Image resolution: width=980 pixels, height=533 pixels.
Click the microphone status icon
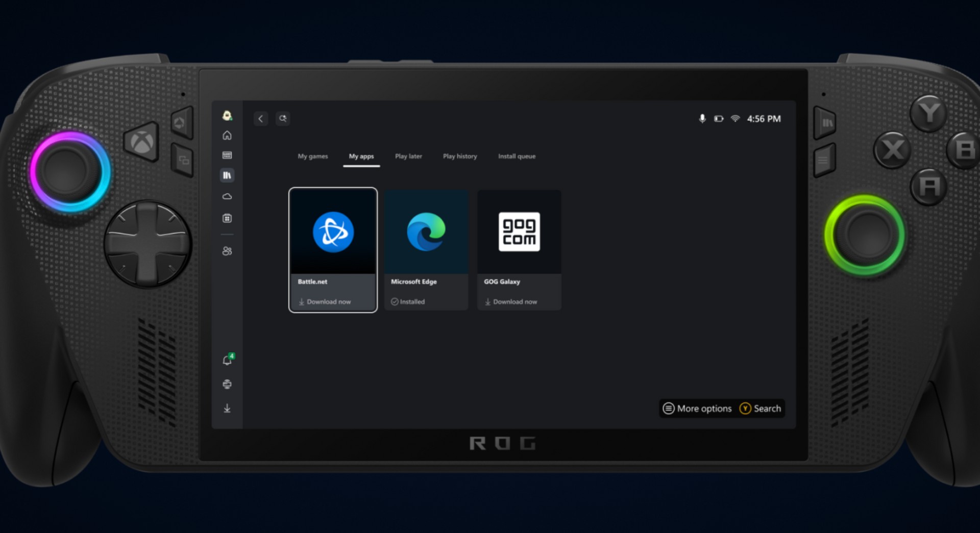click(702, 119)
